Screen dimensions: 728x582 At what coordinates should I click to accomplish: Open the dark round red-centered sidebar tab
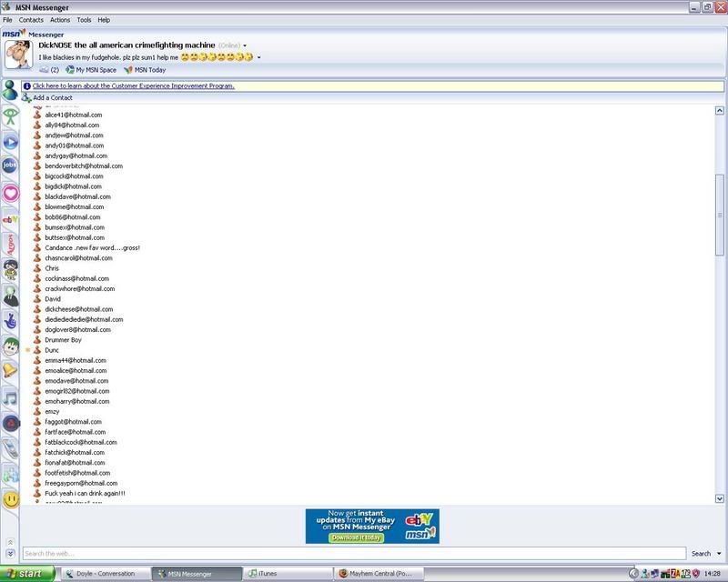tap(10, 423)
